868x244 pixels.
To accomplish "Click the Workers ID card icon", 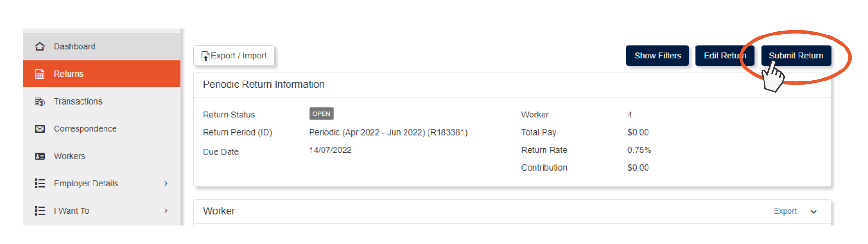I will click(40, 156).
